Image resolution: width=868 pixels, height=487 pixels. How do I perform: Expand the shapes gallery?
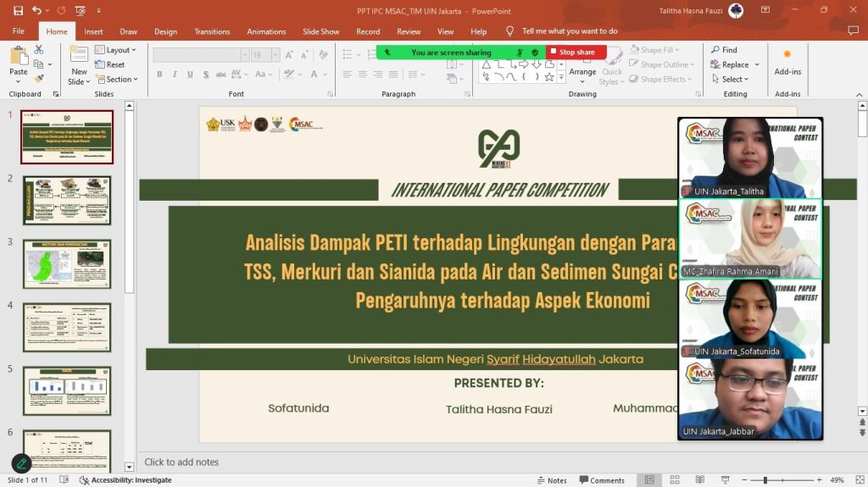pyautogui.click(x=561, y=78)
